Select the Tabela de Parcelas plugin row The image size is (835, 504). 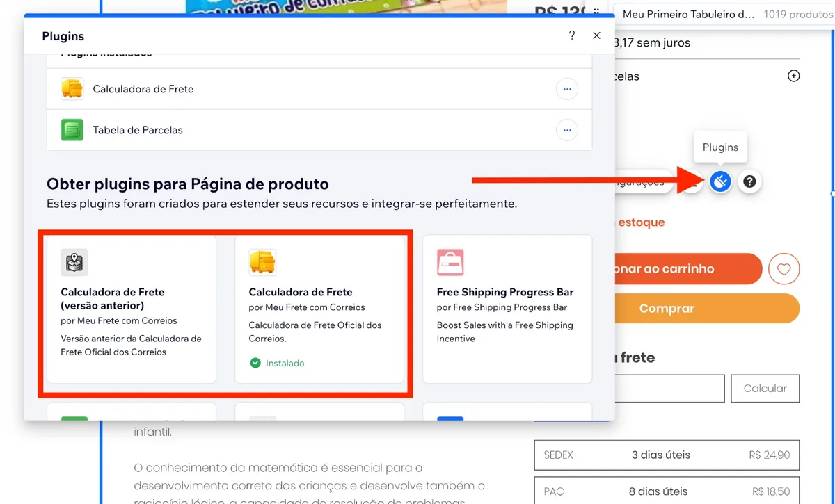319,130
